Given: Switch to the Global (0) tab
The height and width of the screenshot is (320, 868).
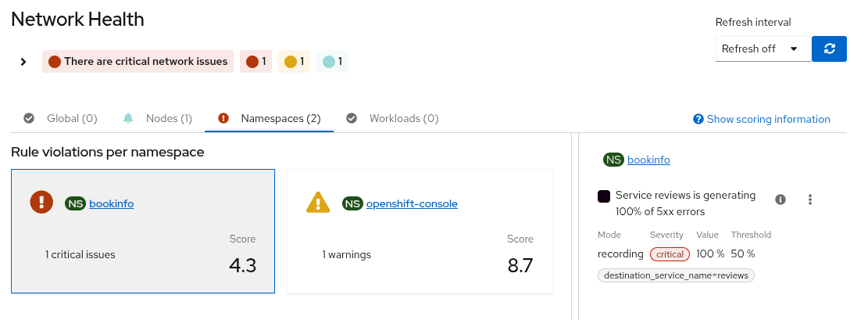Looking at the screenshot, I should (x=60, y=118).
